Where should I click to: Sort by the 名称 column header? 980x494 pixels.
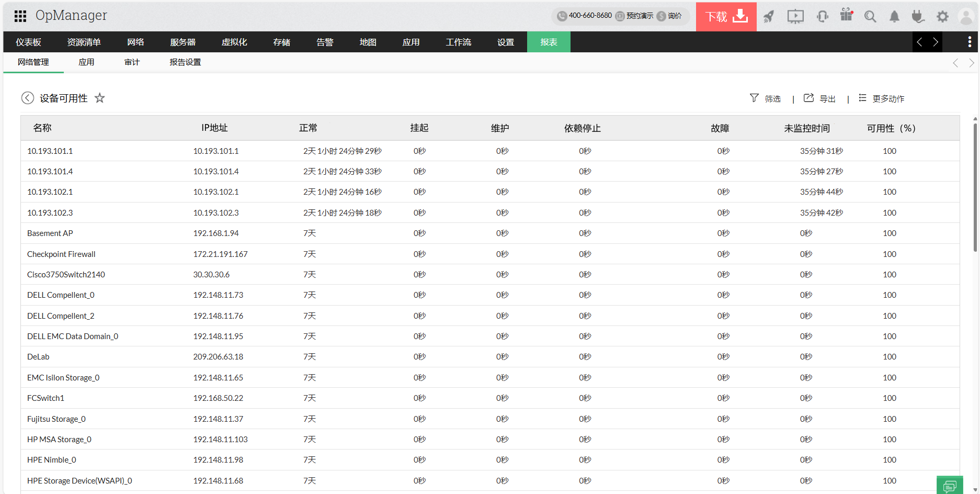[x=42, y=128]
